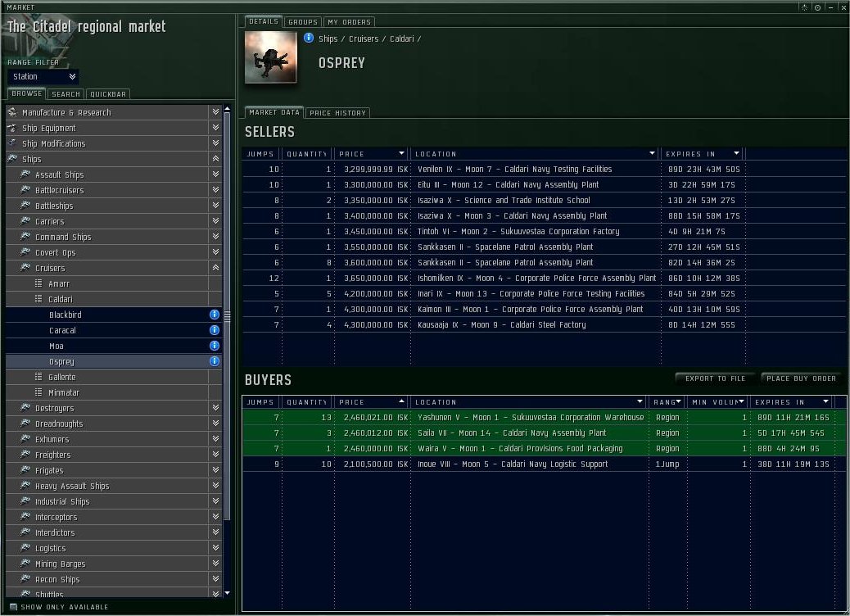850x616 pixels.
Task: Click the info icon beside Ships breadcrumb
Action: (x=309, y=38)
